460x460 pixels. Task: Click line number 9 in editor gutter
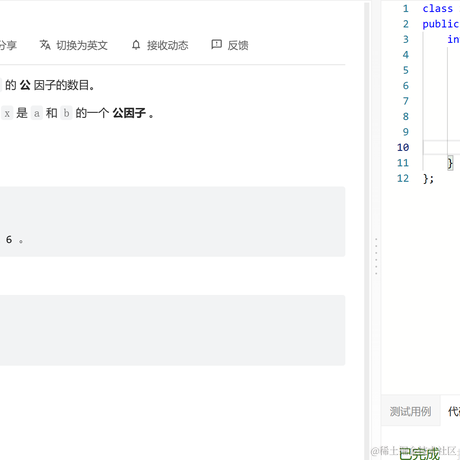[406, 132]
